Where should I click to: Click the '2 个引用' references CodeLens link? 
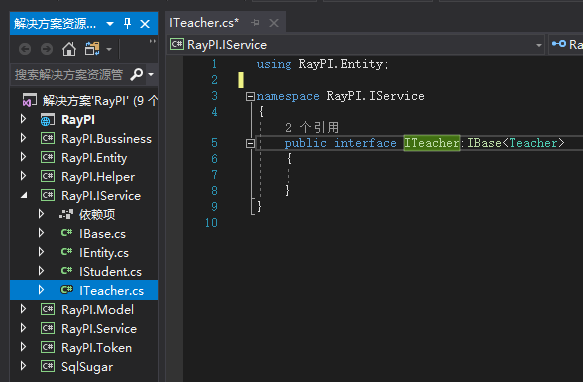point(312,128)
